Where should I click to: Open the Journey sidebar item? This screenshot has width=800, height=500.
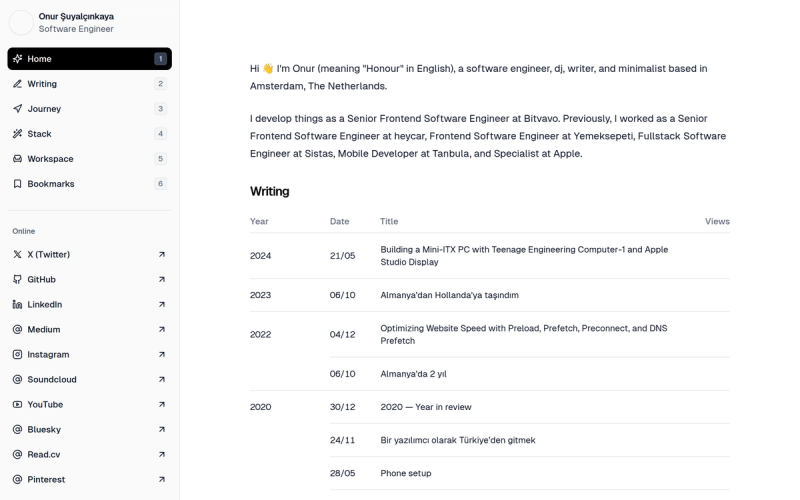coord(90,109)
